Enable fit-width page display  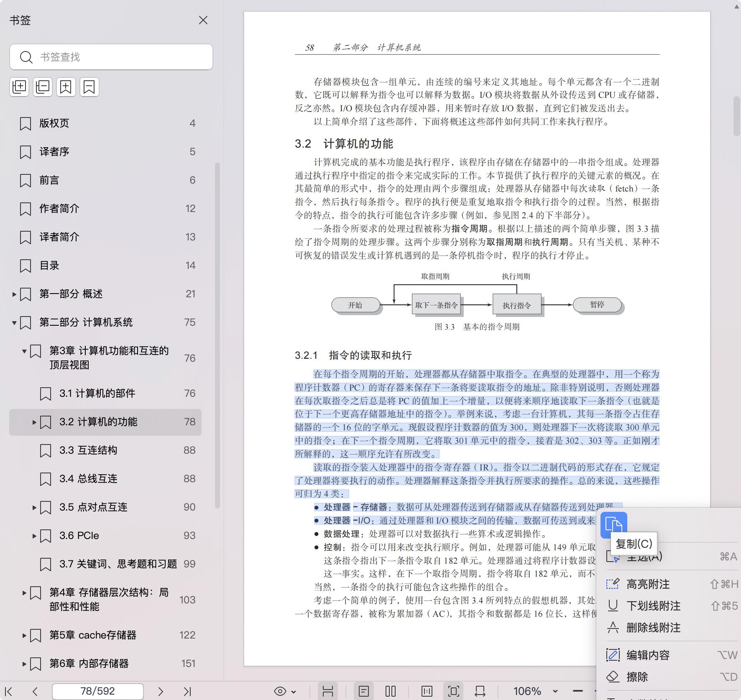click(479, 691)
